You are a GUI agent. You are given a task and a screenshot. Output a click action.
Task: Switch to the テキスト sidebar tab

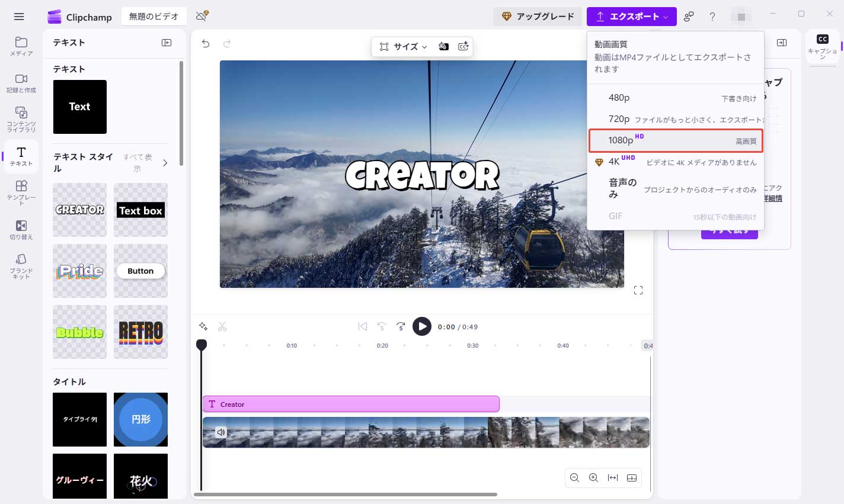coord(21,156)
